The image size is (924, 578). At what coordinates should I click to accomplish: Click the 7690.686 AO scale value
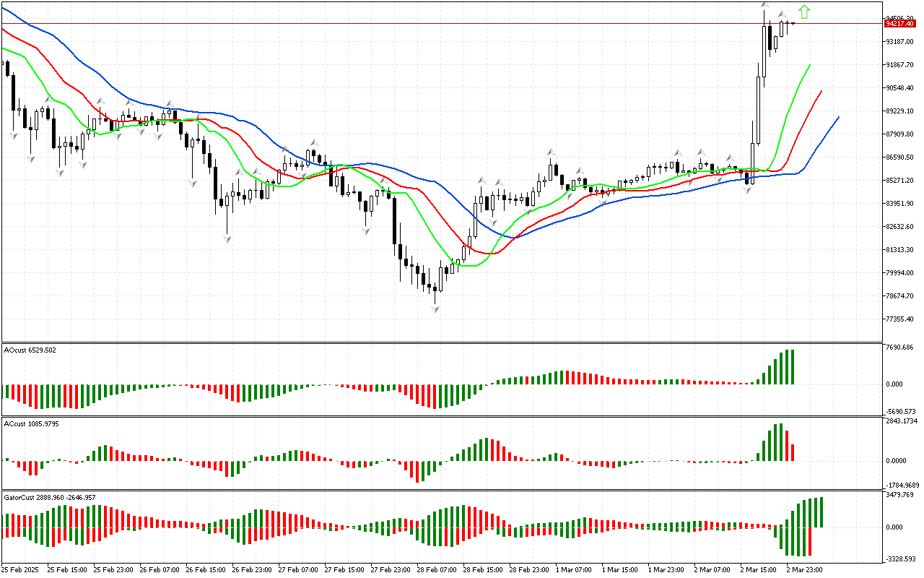pyautogui.click(x=899, y=348)
